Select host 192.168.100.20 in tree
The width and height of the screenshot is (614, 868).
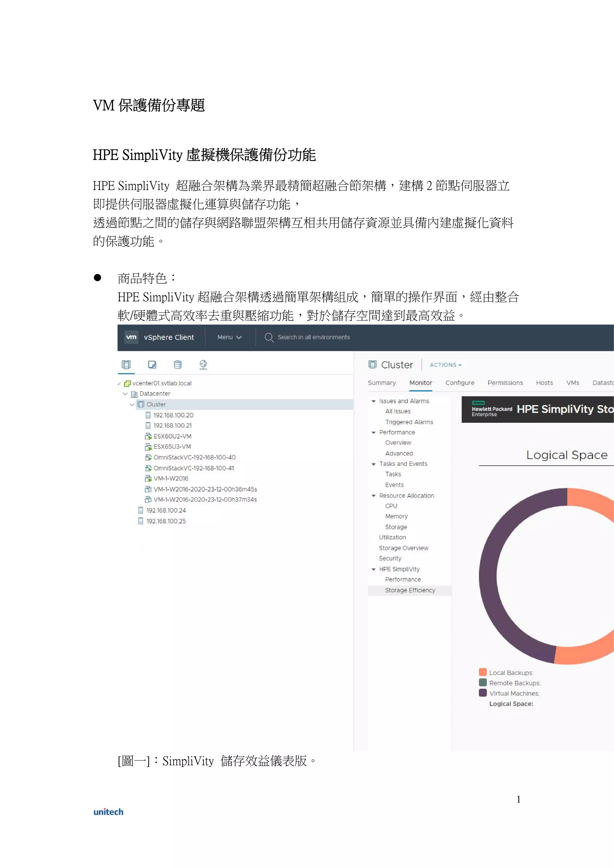coord(173,415)
